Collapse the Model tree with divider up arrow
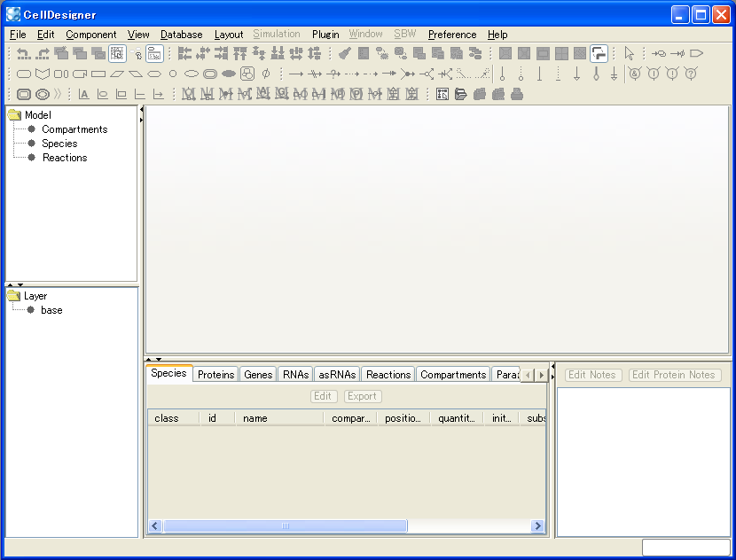Image resolution: width=736 pixels, height=560 pixels. [11, 284]
